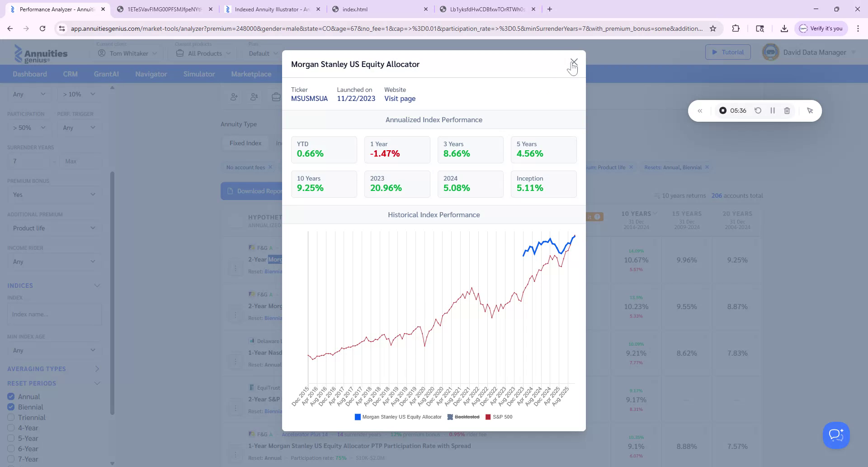Open the Premium Bonus dropdown set to Yes

point(54,195)
